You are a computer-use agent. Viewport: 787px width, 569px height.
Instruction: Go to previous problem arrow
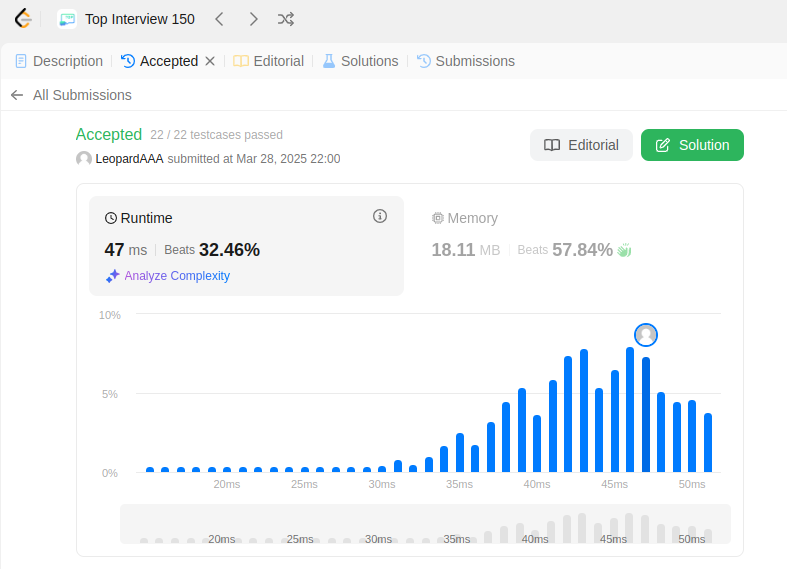point(219,19)
